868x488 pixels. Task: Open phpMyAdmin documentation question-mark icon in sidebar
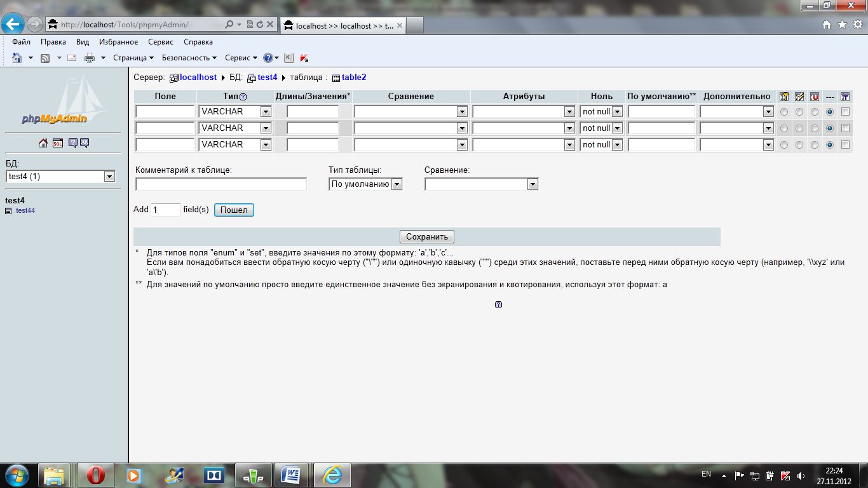[x=73, y=143]
